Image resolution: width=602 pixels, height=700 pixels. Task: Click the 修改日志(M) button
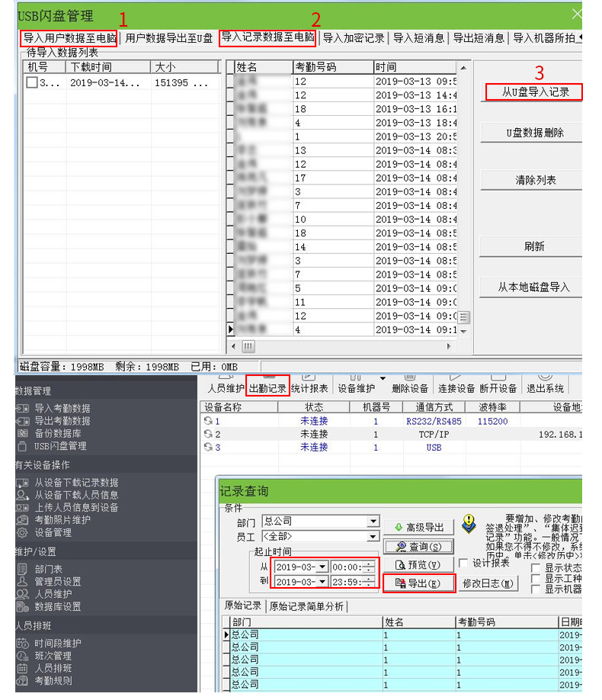coord(488,583)
